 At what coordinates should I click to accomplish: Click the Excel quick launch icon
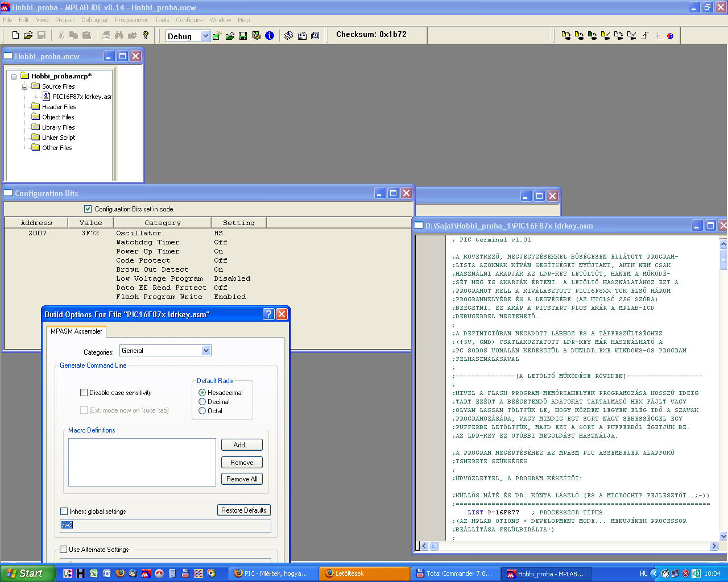click(x=93, y=573)
